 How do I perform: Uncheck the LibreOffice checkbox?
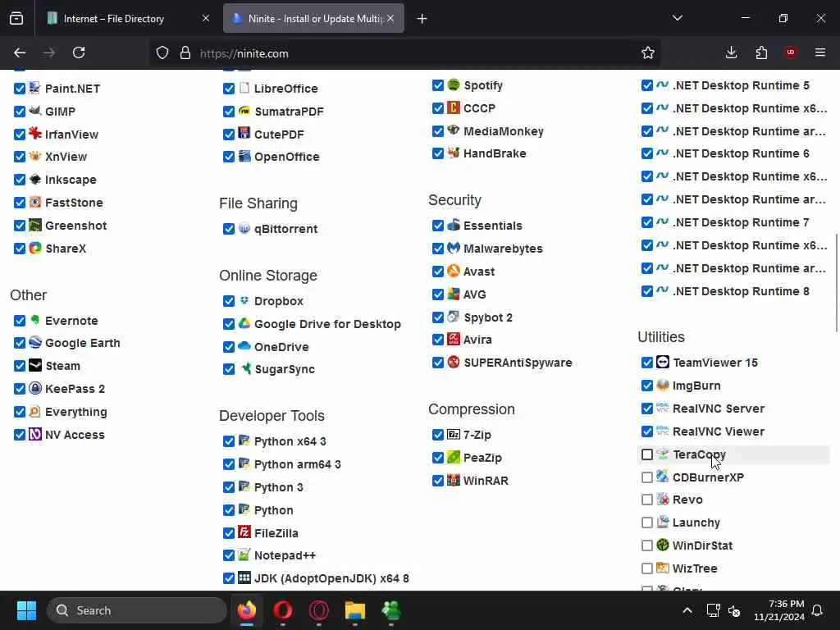[x=229, y=89]
